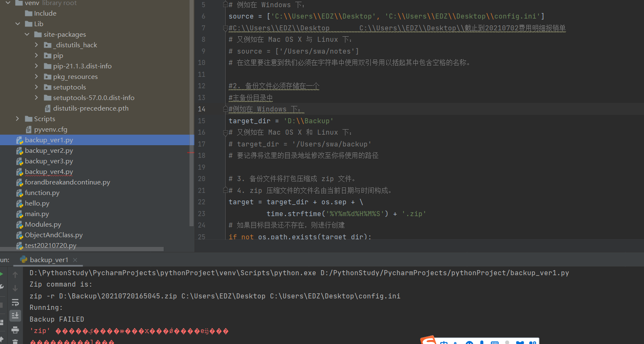The height and width of the screenshot is (344, 644).
Task: Click the Sogou input method logo
Action: [x=428, y=340]
